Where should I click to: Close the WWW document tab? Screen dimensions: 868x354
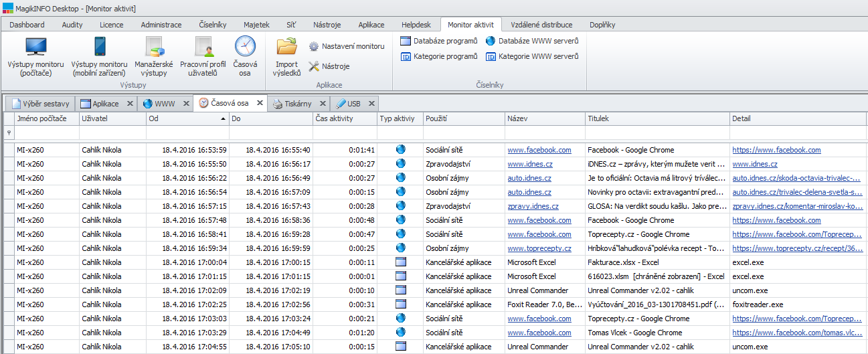(x=186, y=104)
